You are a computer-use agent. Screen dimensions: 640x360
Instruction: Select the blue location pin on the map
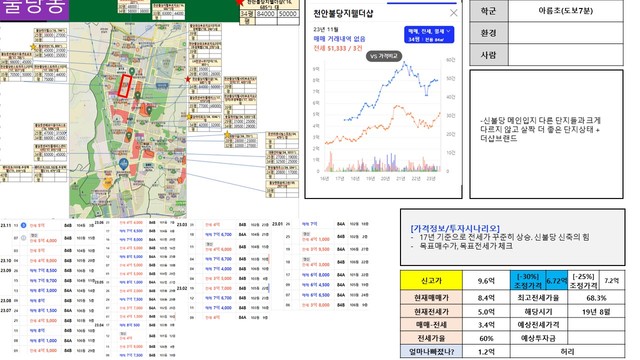123,164
